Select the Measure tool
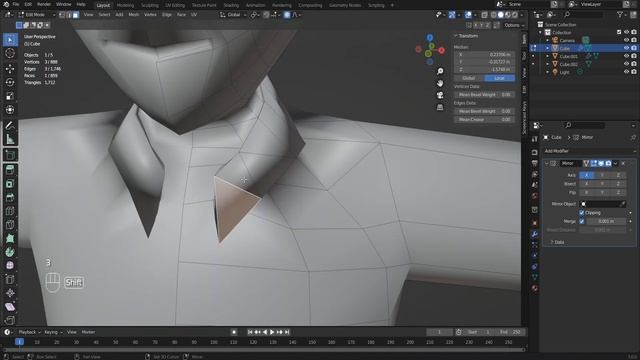 click(x=10, y=139)
